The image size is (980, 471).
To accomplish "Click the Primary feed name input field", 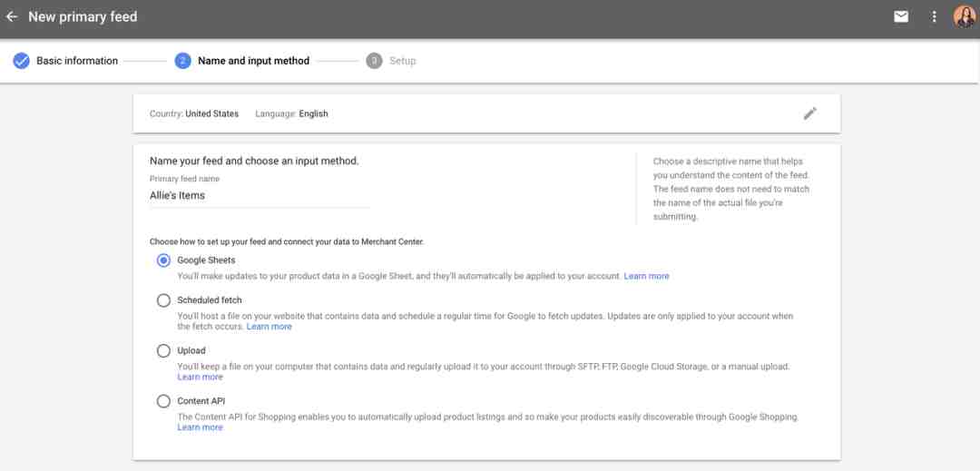I will tap(260, 195).
